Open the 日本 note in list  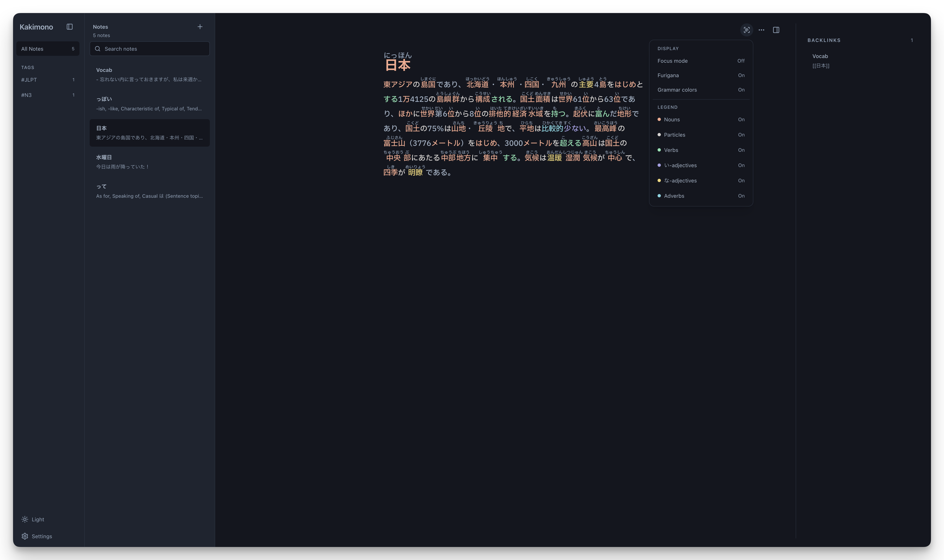tap(150, 133)
